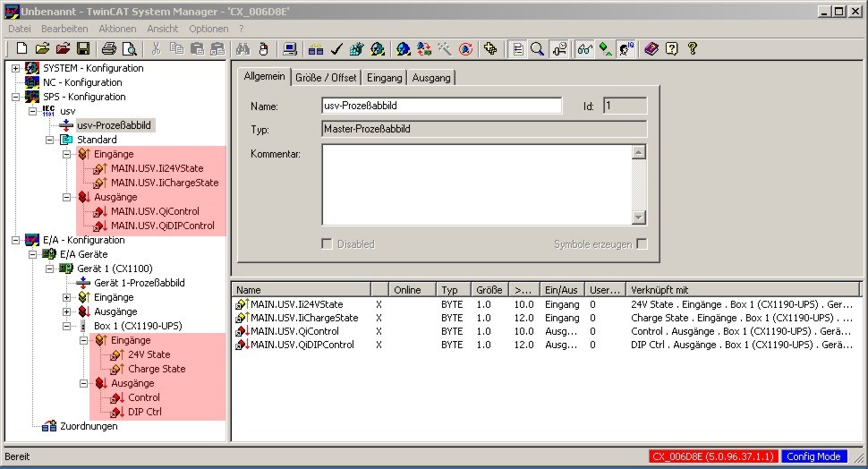Screen dimensions: 868x469
Task: Click the Save floppy disk icon
Action: [83, 48]
